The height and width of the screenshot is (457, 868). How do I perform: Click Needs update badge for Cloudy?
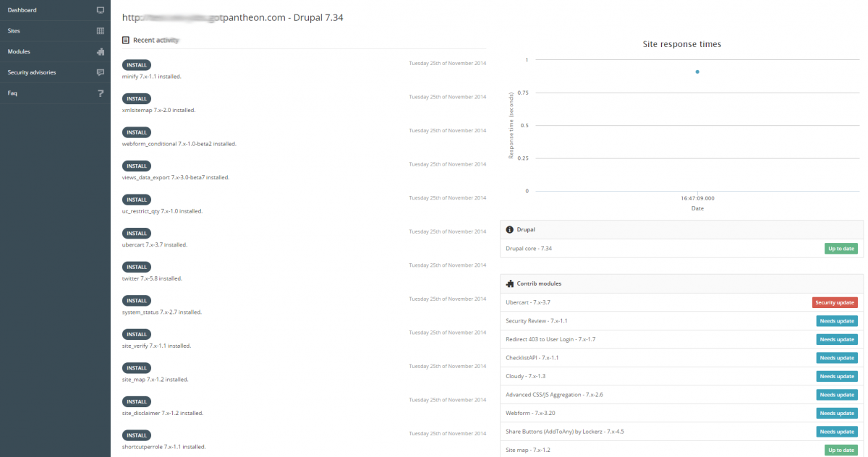(837, 376)
